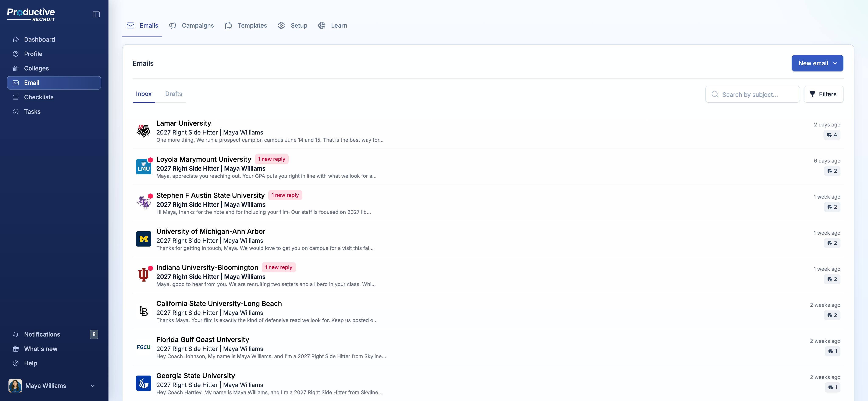Image resolution: width=868 pixels, height=401 pixels.
Task: Click the search magnifier icon
Action: point(715,94)
